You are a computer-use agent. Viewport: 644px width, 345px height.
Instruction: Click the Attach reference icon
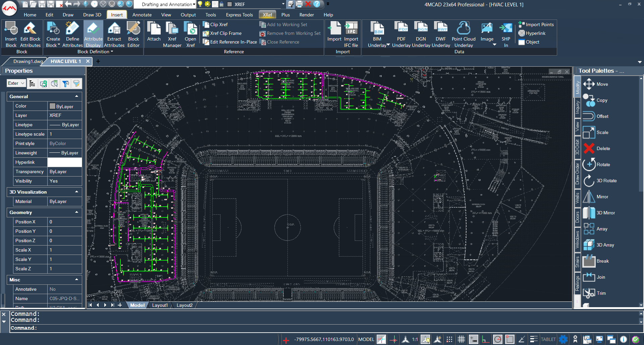154,32
